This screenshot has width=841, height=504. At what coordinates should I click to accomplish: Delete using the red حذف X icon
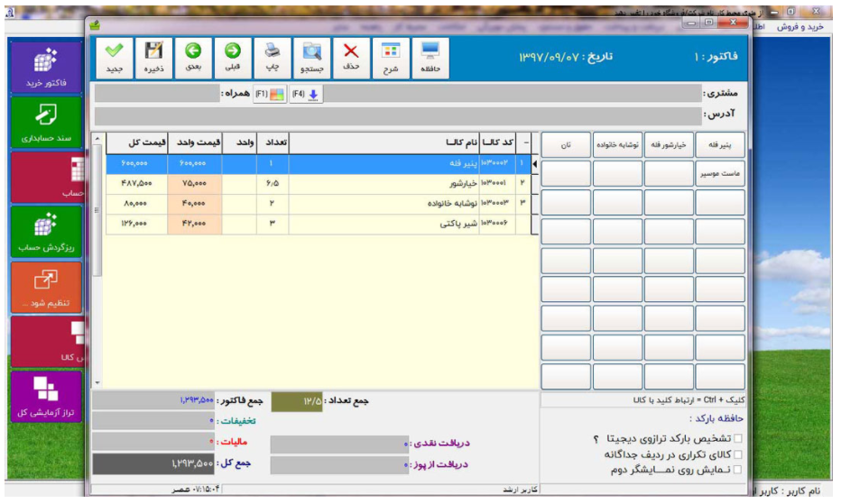point(352,59)
